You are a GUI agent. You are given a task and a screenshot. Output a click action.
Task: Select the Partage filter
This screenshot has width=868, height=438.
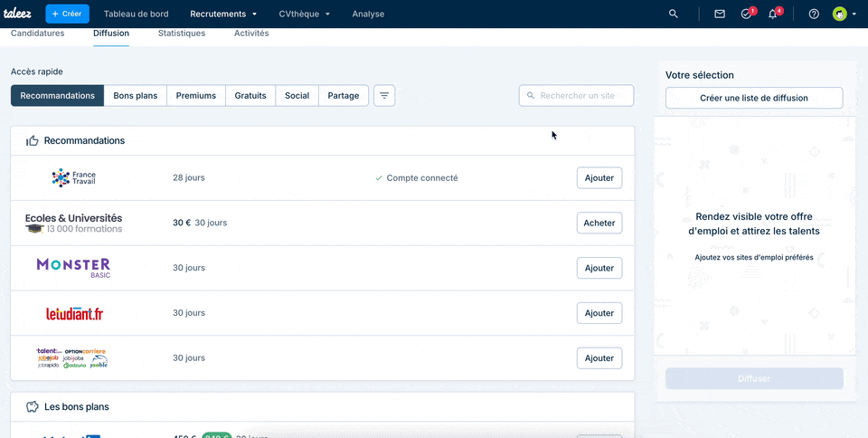tap(344, 95)
